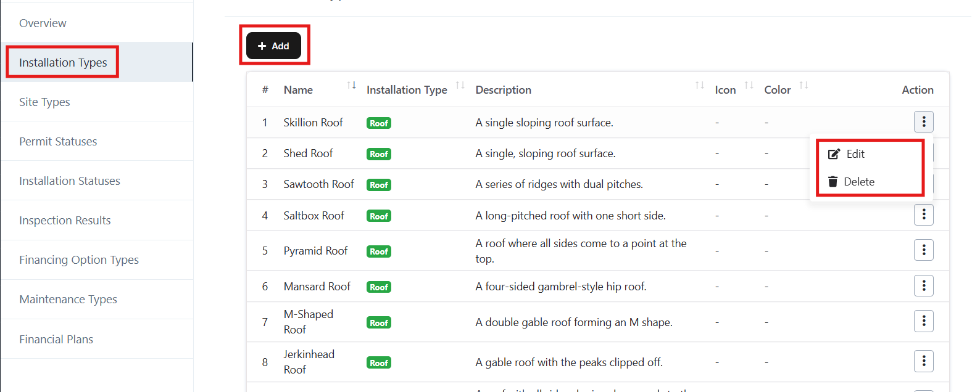Screen dimensions: 980x392
Task: Choose Edit from the action dropdown
Action: click(854, 154)
